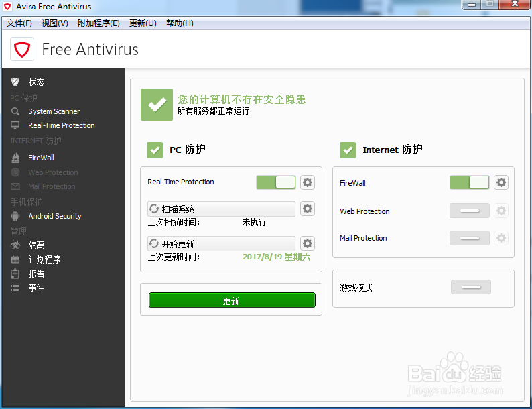Viewport: 532px width, 409px height.
Task: Toggle the FireWall switch
Action: click(470, 182)
